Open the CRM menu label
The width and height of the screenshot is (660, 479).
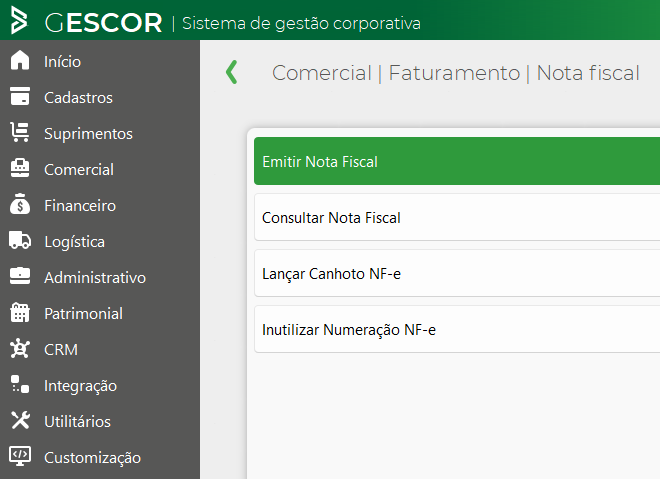click(61, 350)
